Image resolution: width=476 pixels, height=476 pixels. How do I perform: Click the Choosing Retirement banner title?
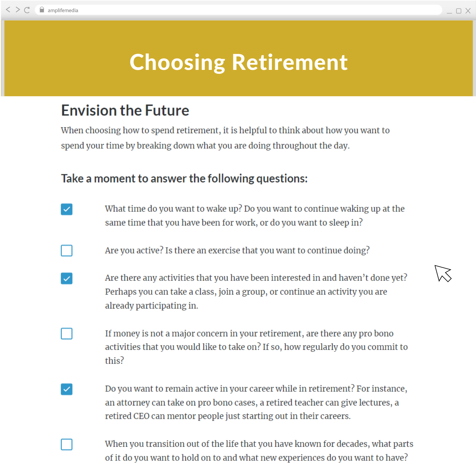coord(239,62)
